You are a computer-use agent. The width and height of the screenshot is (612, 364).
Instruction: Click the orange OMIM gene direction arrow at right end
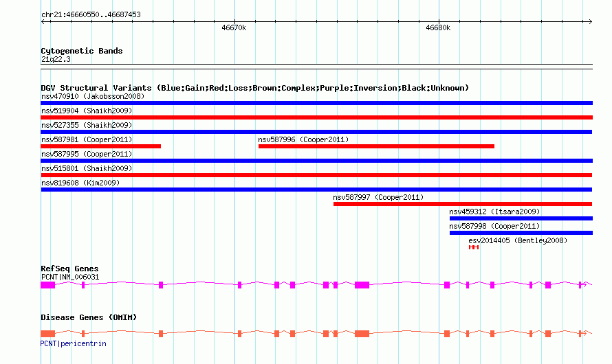point(585,334)
